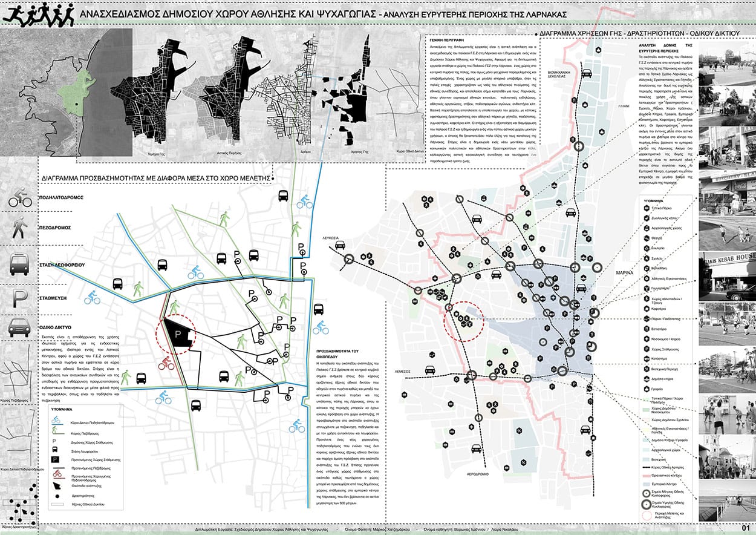This screenshot has height=535, width=756.
Task: Click the Εστιατόριο legend icon
Action: click(x=647, y=329)
